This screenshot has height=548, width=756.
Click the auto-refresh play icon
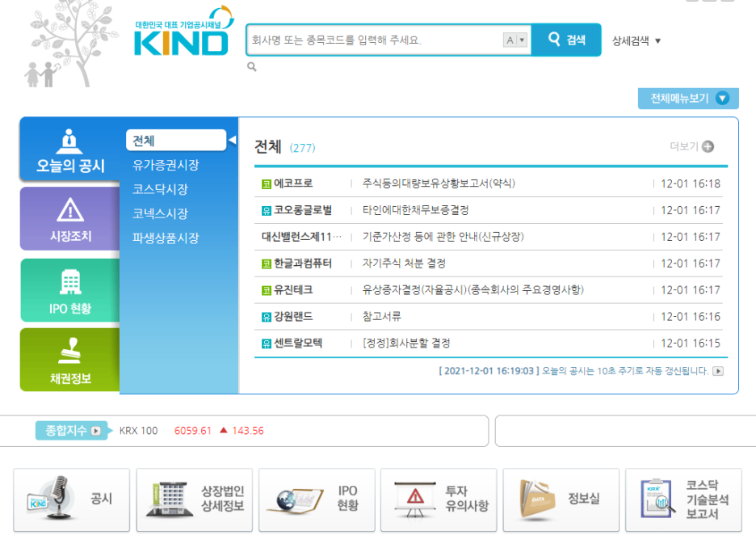click(x=718, y=371)
